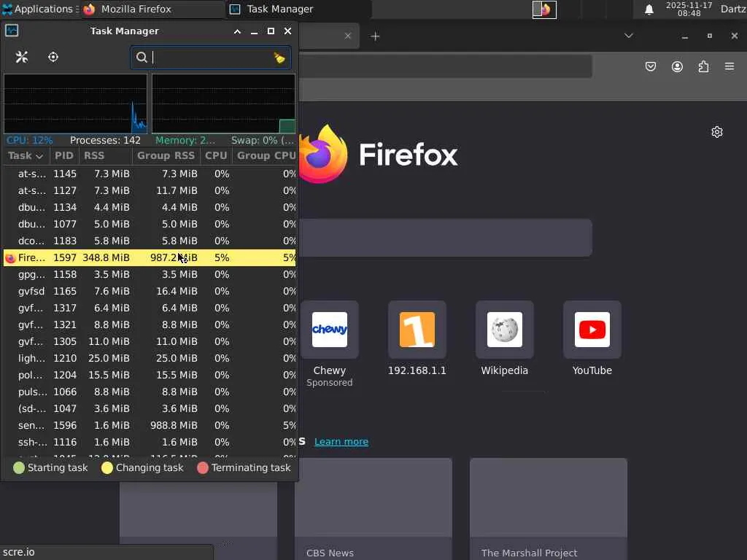Close the current Firefox tab
Image resolution: width=747 pixels, height=560 pixels.
click(348, 36)
